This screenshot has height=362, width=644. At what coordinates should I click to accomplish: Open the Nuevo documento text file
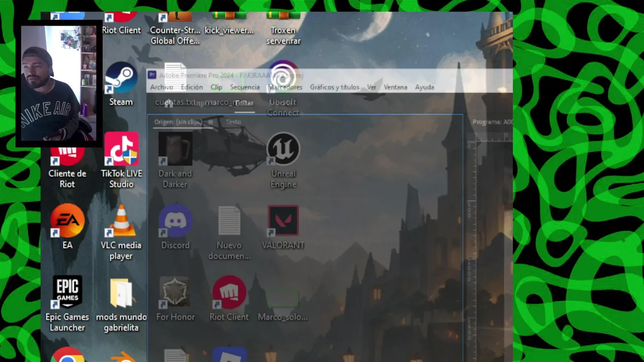[x=229, y=232]
